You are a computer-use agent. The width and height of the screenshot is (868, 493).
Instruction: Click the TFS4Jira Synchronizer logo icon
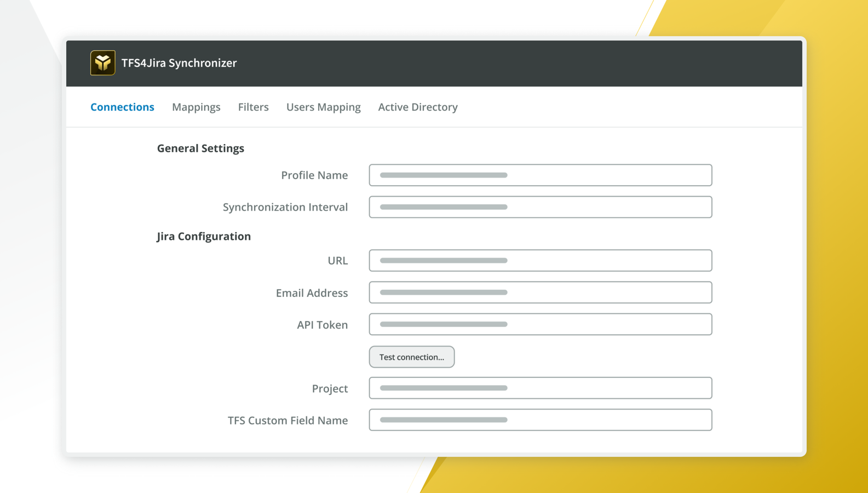[x=102, y=63]
